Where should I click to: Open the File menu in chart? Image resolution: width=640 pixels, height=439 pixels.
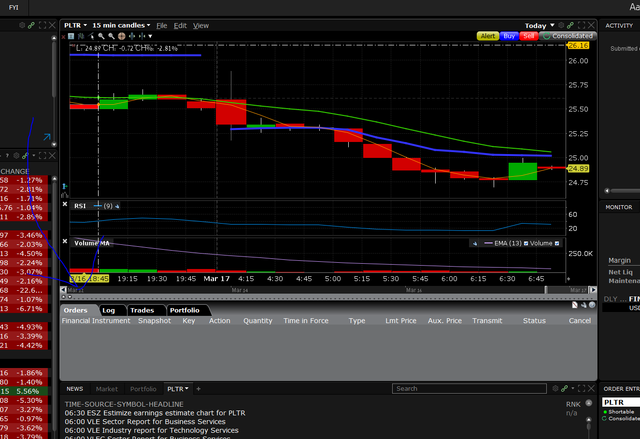pyautogui.click(x=162, y=26)
